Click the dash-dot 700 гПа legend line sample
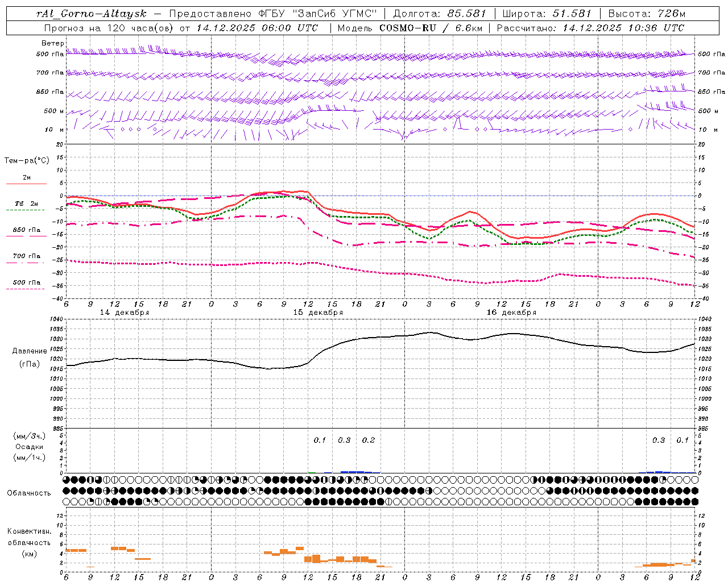This screenshot has width=728, height=582. (25, 263)
